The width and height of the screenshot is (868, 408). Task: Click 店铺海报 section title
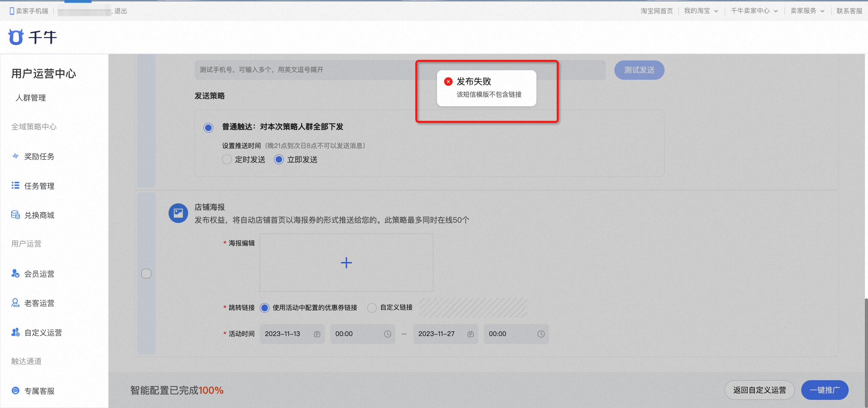[210, 207]
